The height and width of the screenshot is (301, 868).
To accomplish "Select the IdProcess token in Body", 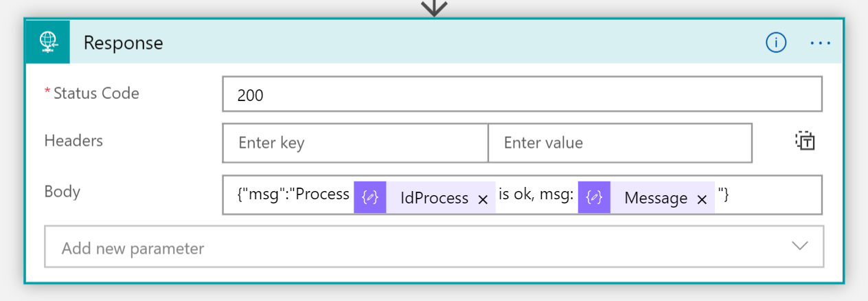I will 434,199.
